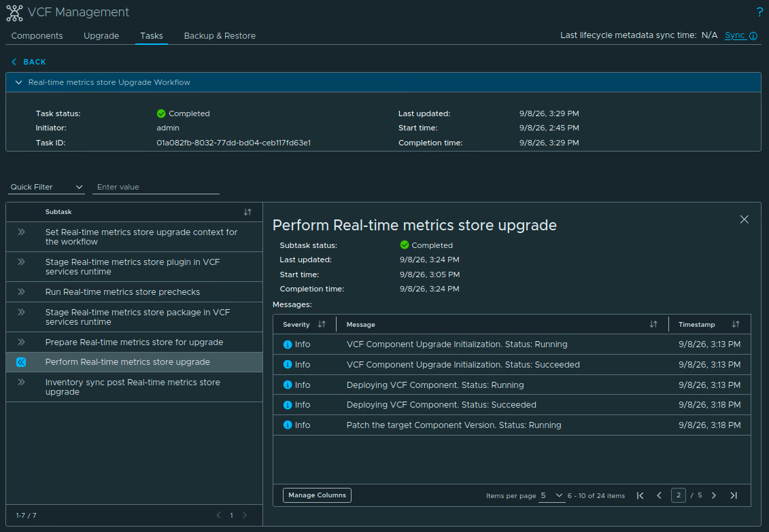The width and height of the screenshot is (769, 532).
Task: Click the Task ID value text
Action: pos(233,143)
